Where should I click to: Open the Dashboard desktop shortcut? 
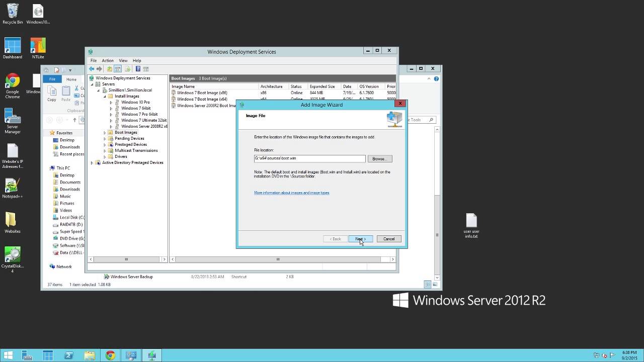click(13, 48)
